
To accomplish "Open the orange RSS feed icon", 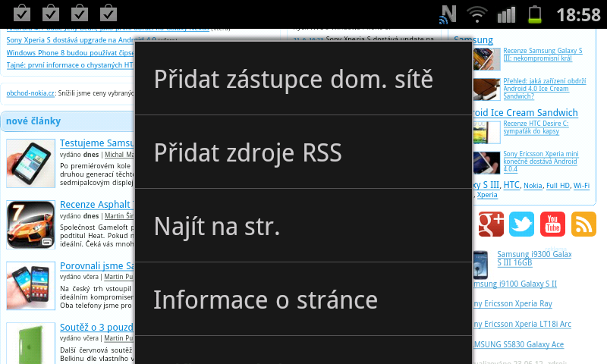I will pos(583,224).
